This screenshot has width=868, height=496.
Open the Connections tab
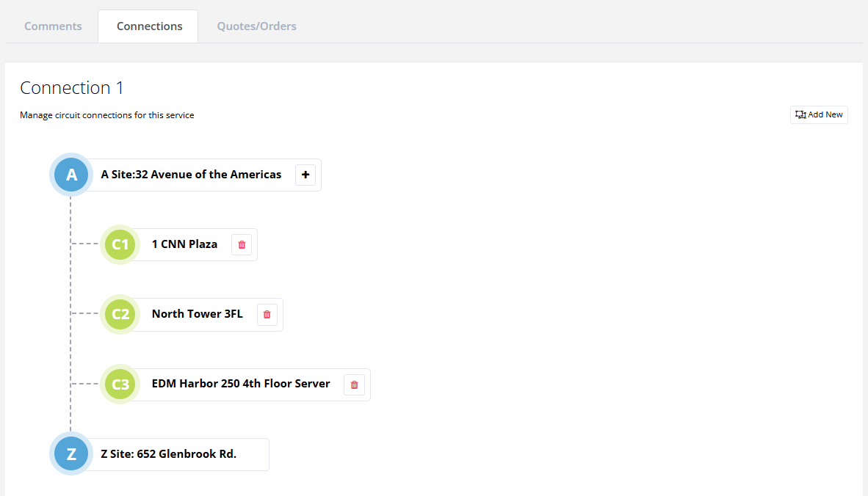[148, 26]
